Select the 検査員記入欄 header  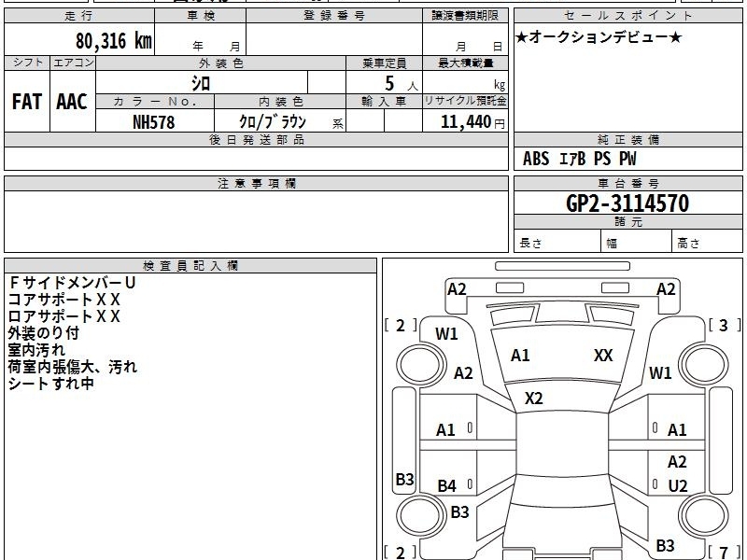(190, 266)
